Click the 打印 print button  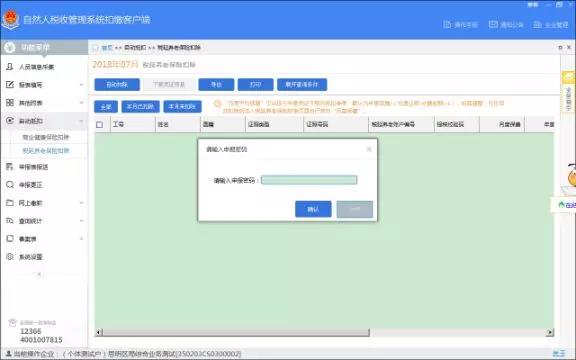pyautogui.click(x=255, y=84)
